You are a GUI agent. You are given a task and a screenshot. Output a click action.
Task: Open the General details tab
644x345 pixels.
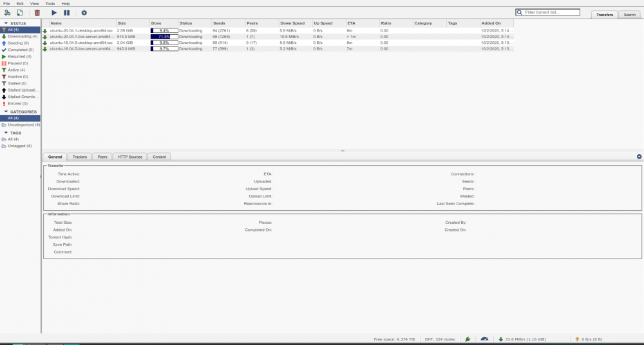[55, 157]
